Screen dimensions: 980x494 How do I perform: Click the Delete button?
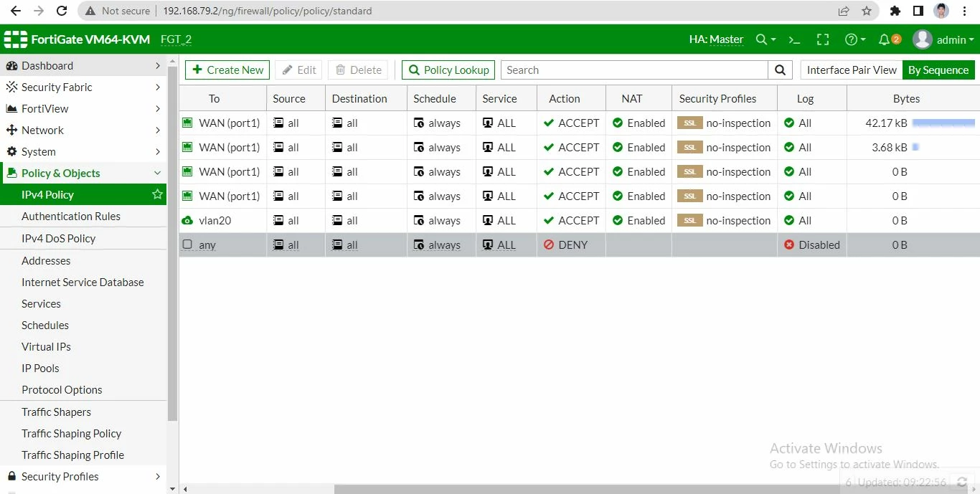click(358, 70)
